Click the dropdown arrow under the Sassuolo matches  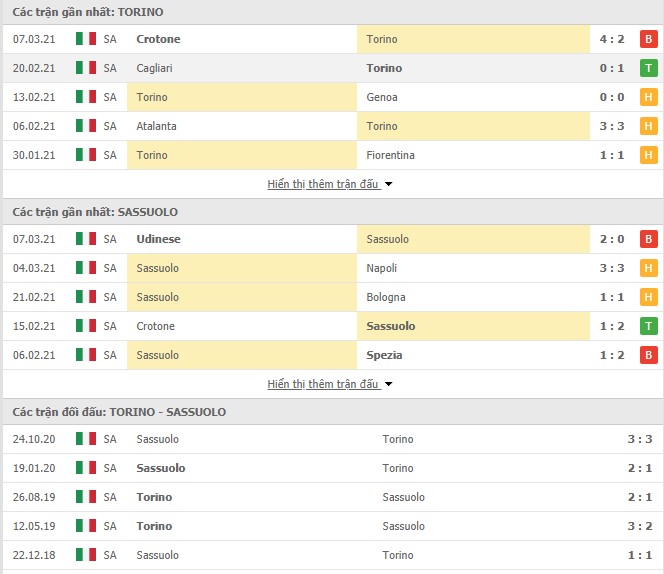tap(388, 384)
